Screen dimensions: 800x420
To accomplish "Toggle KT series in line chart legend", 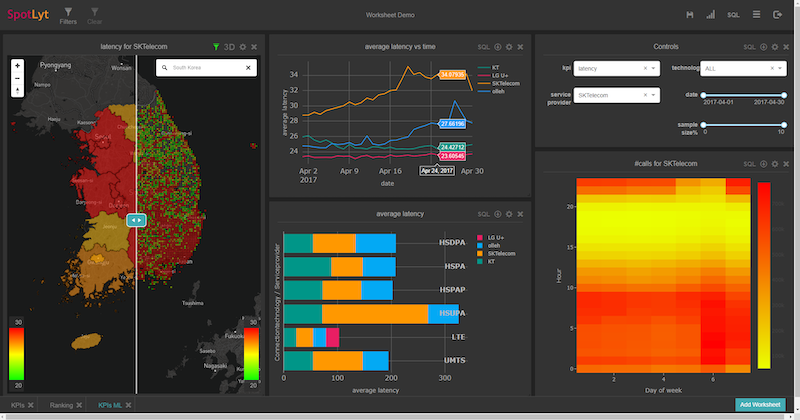I will 489,67.
